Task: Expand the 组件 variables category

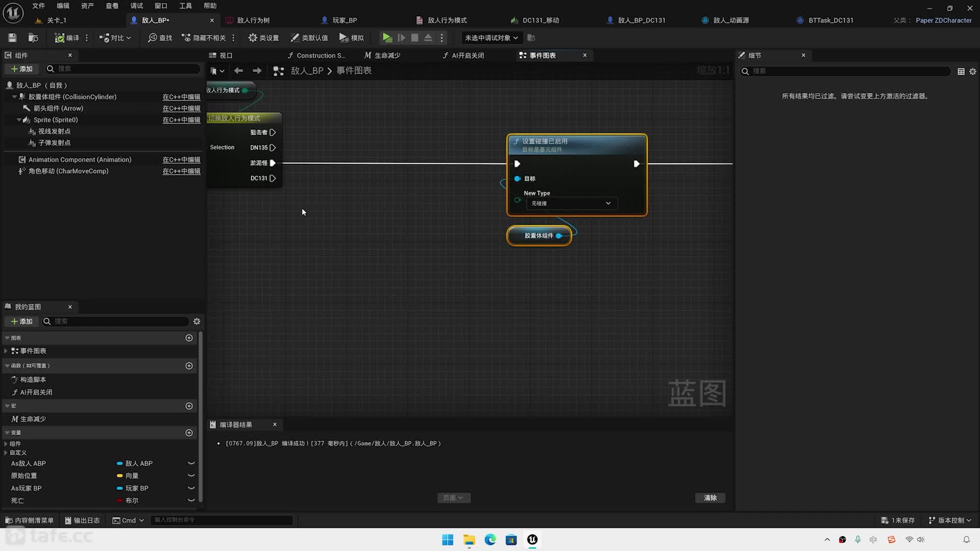Action: (6, 444)
